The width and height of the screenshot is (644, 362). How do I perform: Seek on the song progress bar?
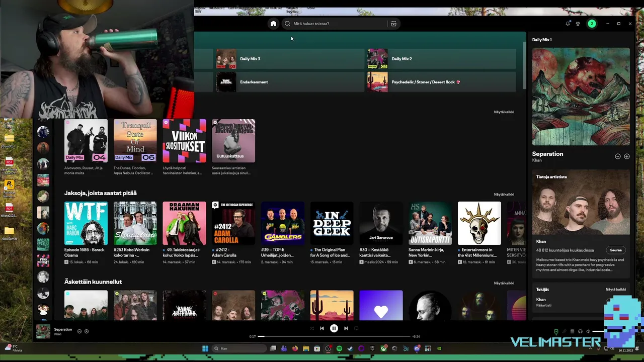coord(334,336)
